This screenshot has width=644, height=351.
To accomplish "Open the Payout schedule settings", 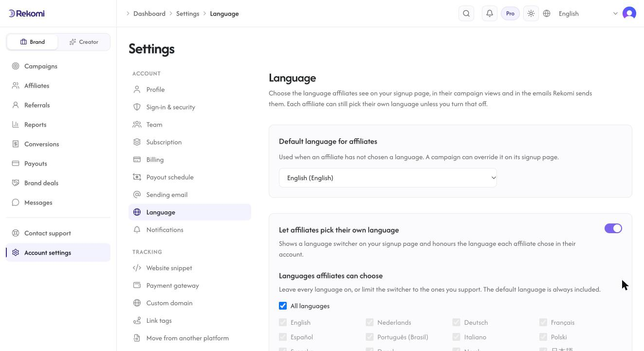I will pyautogui.click(x=190, y=177).
